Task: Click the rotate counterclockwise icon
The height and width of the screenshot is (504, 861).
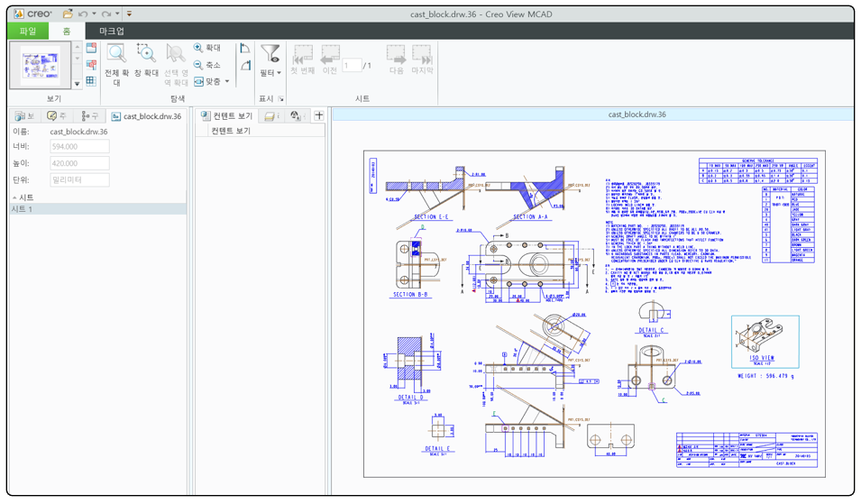Action: 245,49
